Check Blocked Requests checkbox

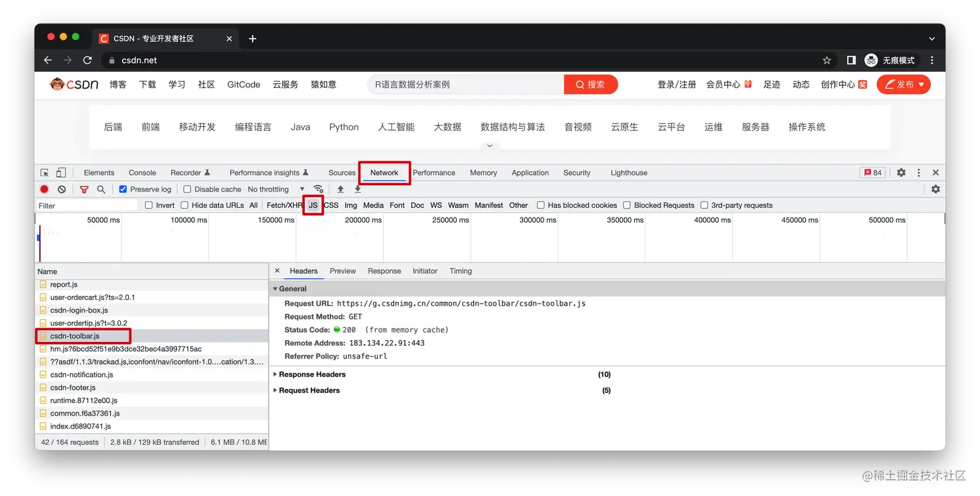click(627, 205)
